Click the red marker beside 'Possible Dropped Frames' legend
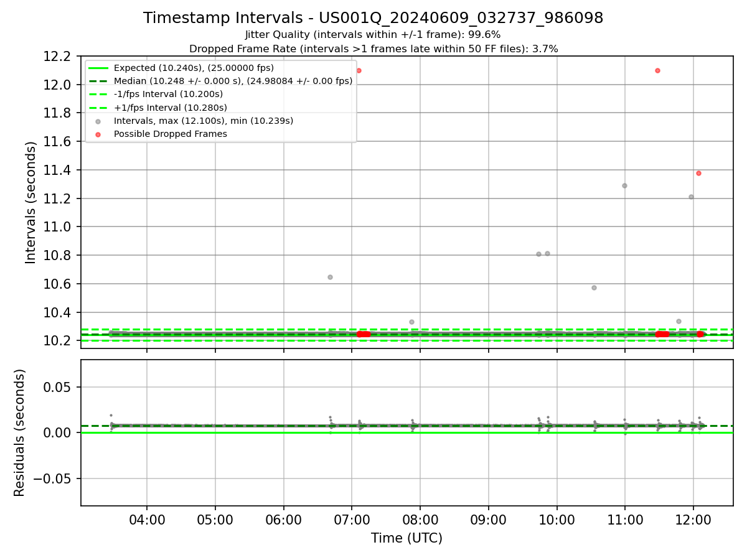 (x=98, y=134)
